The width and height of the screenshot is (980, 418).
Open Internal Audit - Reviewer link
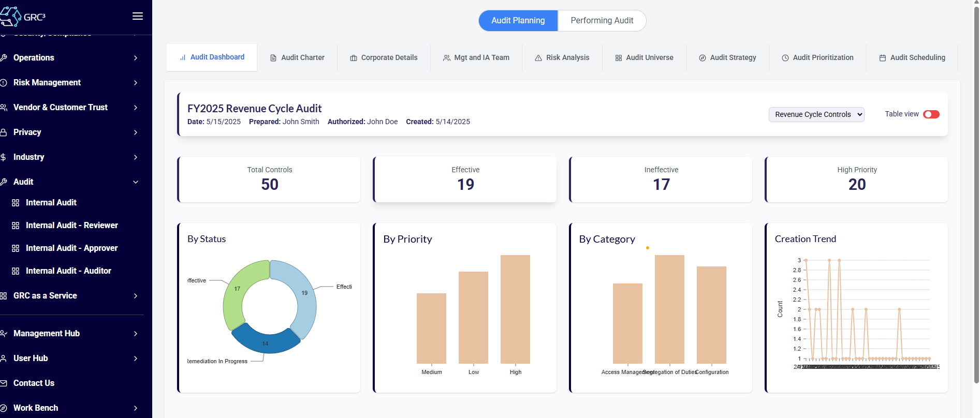[x=71, y=226]
